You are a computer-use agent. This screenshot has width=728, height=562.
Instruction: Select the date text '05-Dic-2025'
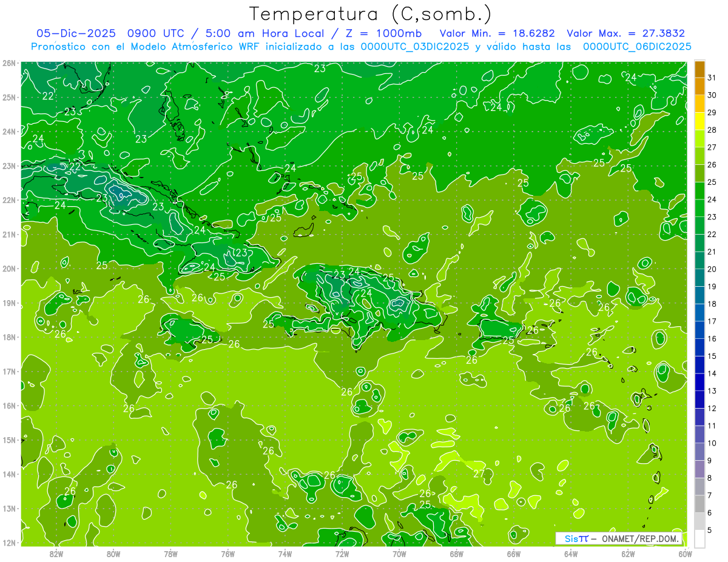76,33
